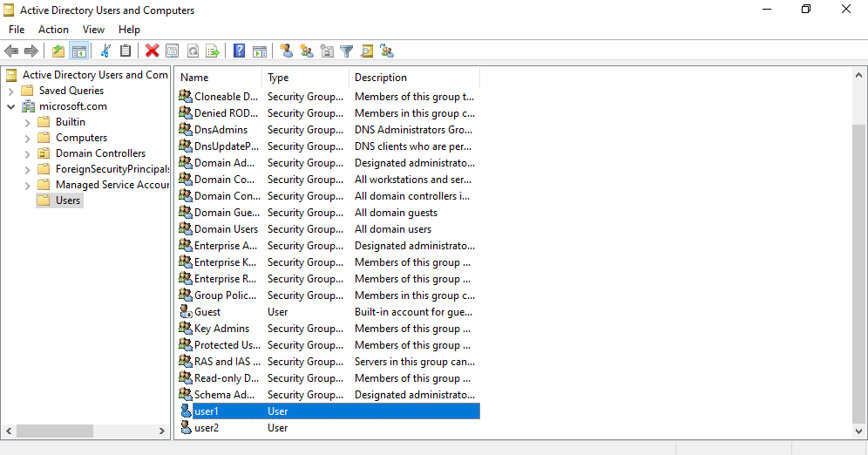Toggle Show/Hide Action Pane icon
Screen dimensions: 868x455
point(260,51)
